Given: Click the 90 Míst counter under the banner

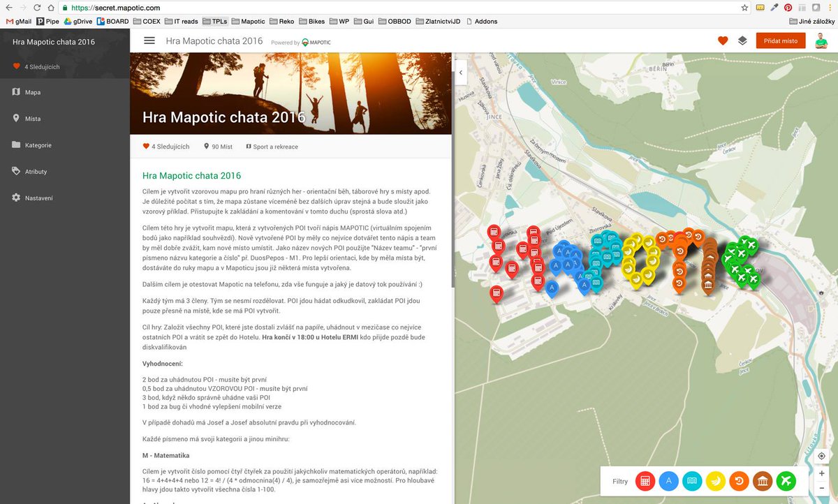Looking at the screenshot, I should point(218,147).
